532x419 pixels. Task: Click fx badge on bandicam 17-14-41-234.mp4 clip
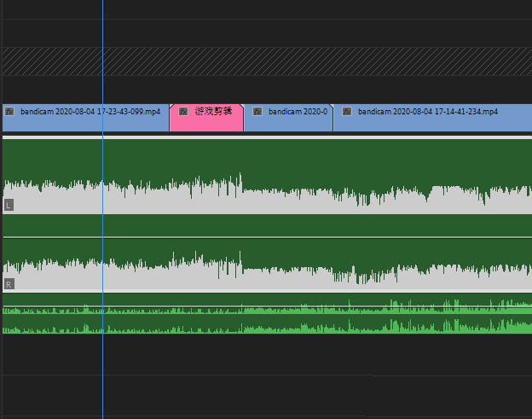click(x=347, y=112)
